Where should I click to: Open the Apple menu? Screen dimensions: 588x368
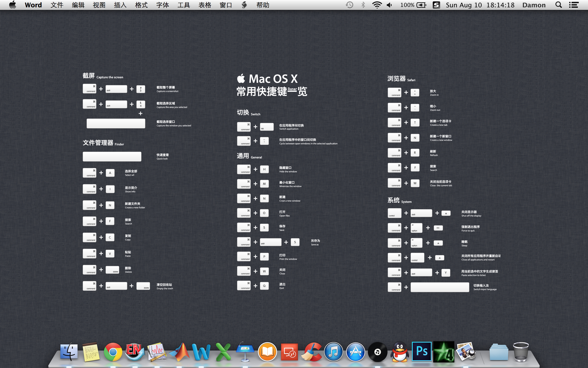(12, 5)
